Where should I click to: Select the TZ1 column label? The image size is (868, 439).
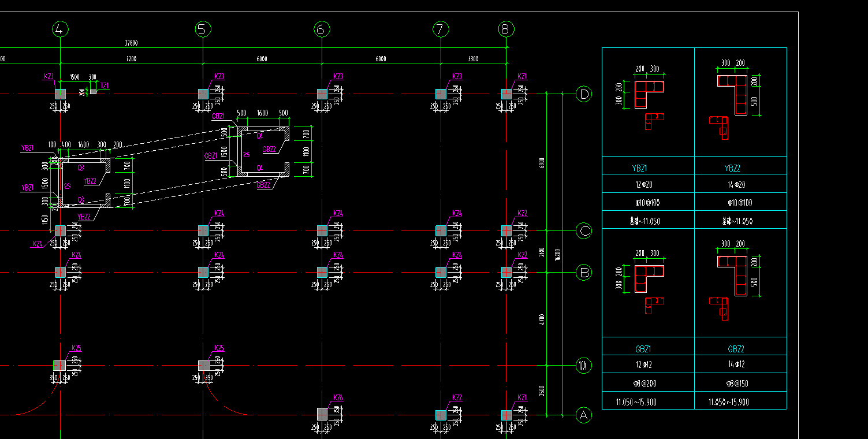click(105, 85)
